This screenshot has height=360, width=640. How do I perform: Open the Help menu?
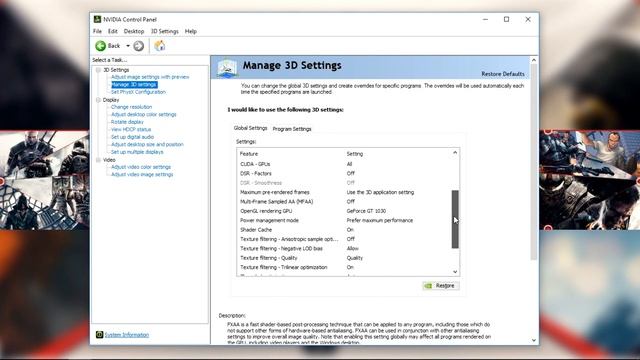click(x=191, y=31)
